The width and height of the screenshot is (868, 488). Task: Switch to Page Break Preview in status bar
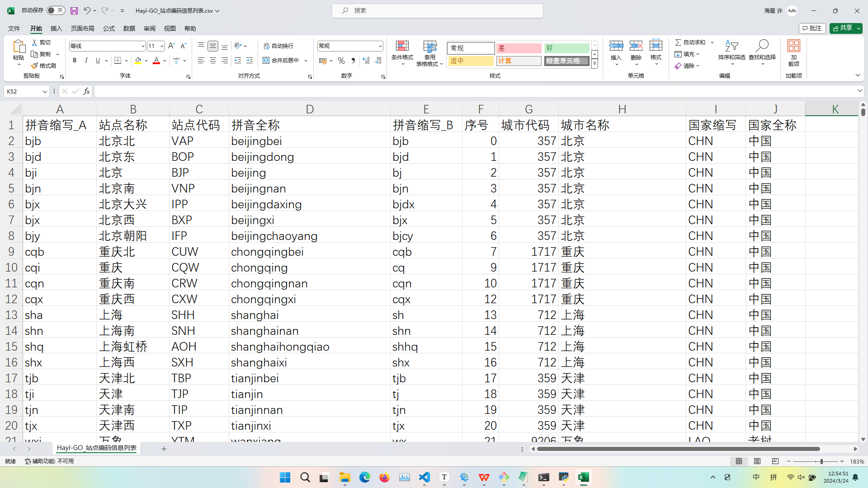point(775,461)
